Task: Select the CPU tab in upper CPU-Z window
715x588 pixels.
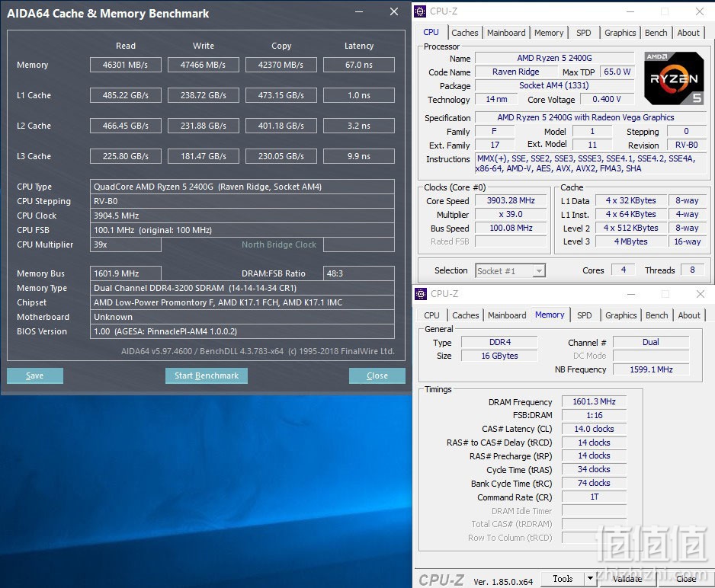Action: [431, 32]
